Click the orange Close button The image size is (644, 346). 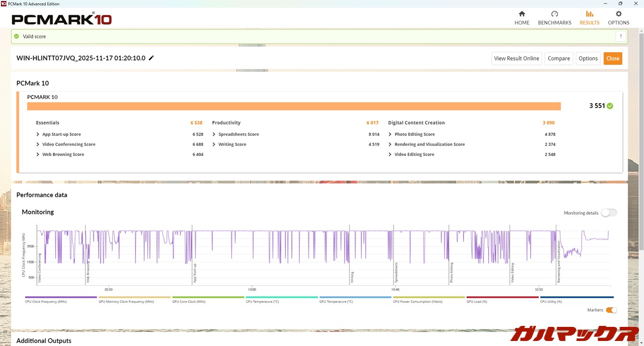[612, 58]
